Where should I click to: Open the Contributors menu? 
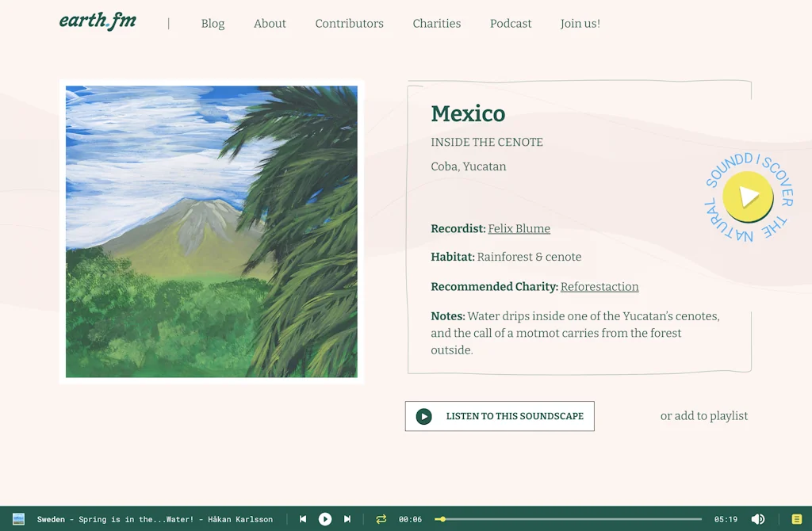pos(349,24)
